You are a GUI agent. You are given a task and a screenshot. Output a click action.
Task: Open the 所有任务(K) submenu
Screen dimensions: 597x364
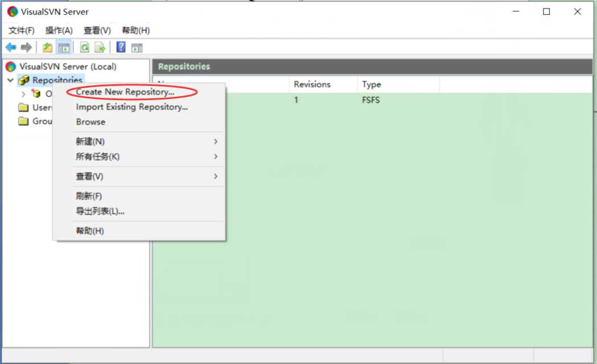coord(139,157)
